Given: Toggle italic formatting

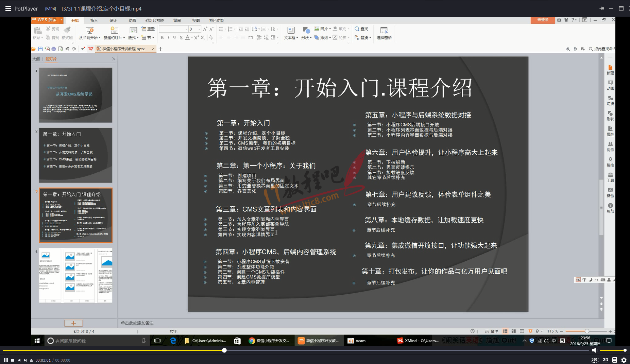Looking at the screenshot, I should (x=168, y=37).
